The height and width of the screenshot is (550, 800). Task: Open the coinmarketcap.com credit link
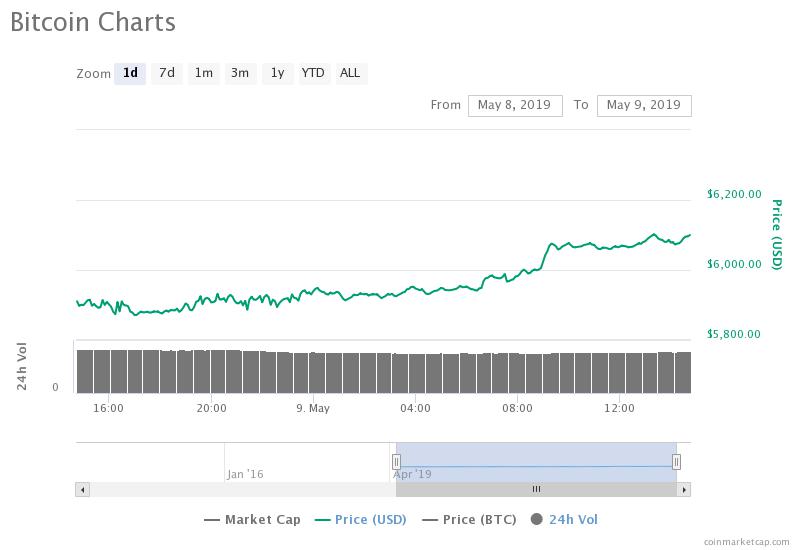[744, 541]
